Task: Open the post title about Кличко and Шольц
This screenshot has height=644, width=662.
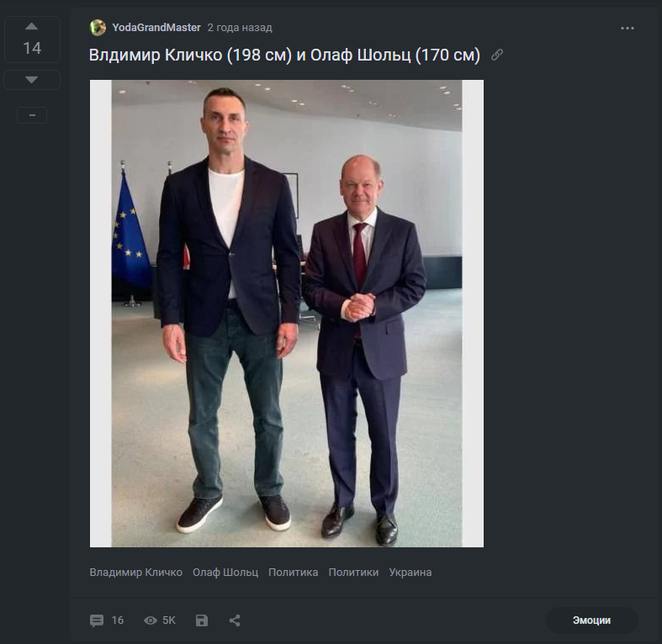Action: click(284, 55)
